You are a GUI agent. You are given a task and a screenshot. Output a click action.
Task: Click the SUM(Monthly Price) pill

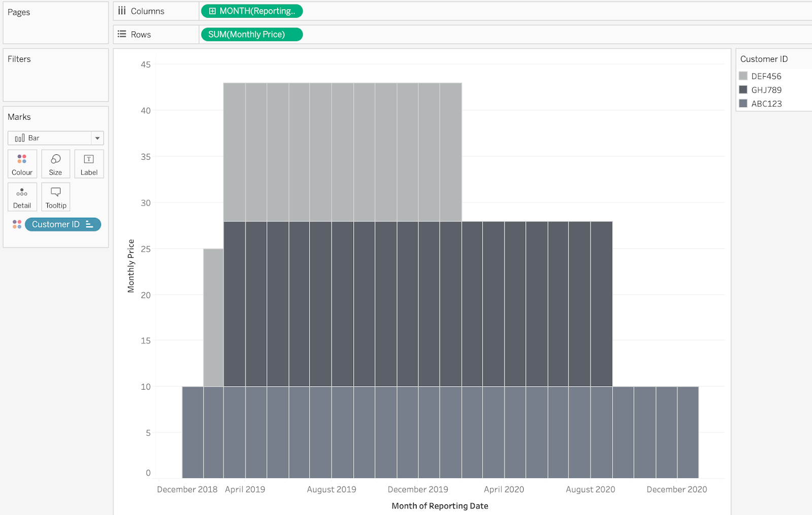pyautogui.click(x=251, y=34)
